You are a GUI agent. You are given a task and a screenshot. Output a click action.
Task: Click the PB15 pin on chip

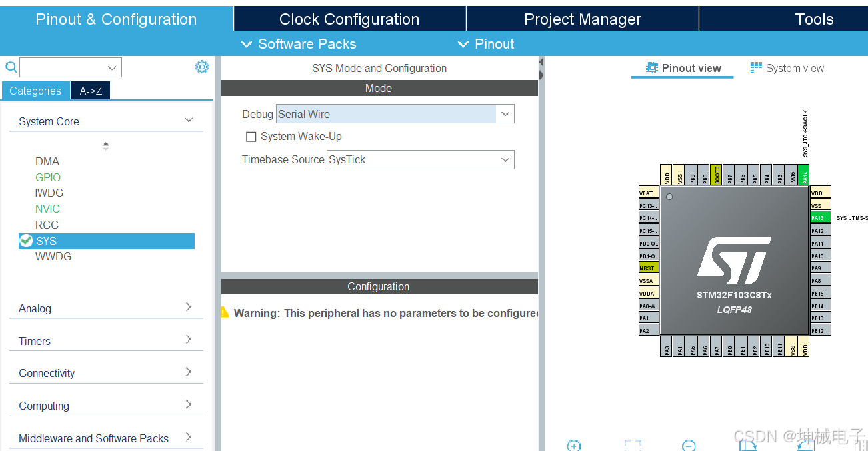point(821,294)
